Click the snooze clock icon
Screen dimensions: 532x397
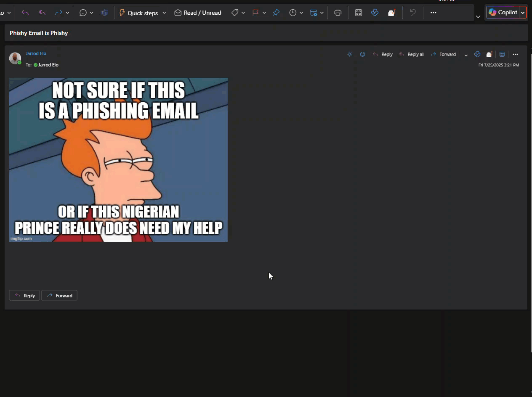293,13
